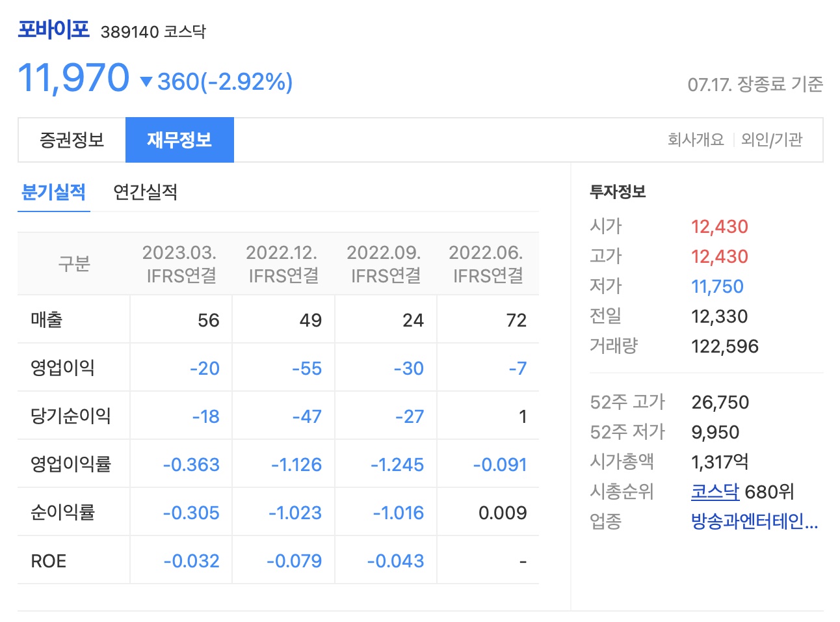Click the 거래량 figure 122,596
The image size is (840, 622).
(x=726, y=346)
